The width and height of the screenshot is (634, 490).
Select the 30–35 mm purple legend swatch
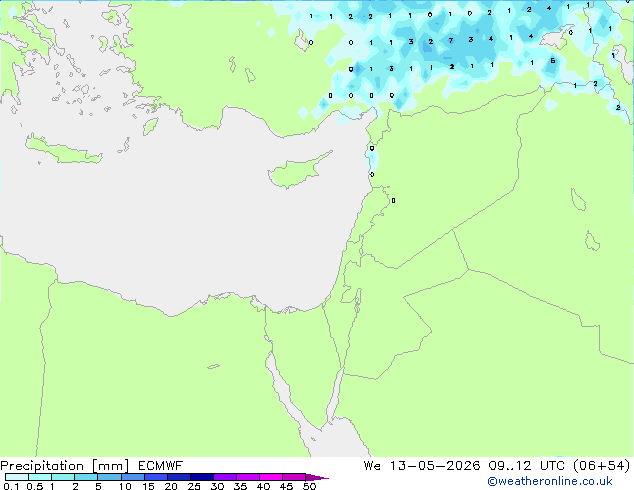coord(225,477)
